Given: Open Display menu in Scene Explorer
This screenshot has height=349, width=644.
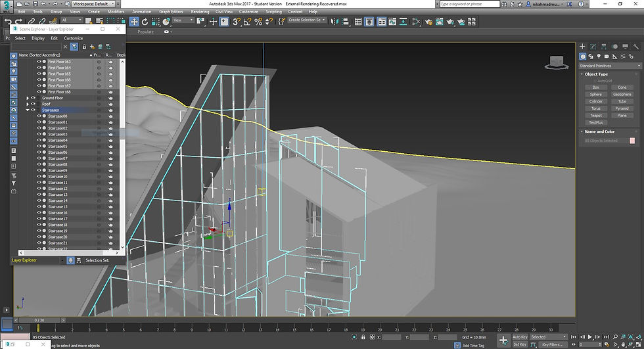Looking at the screenshot, I should click(38, 38).
